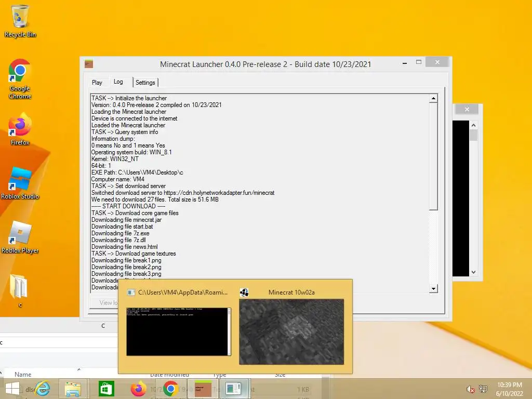The image size is (532, 399).
Task: Minimize the Minecrat Launcher window
Action: (404, 63)
